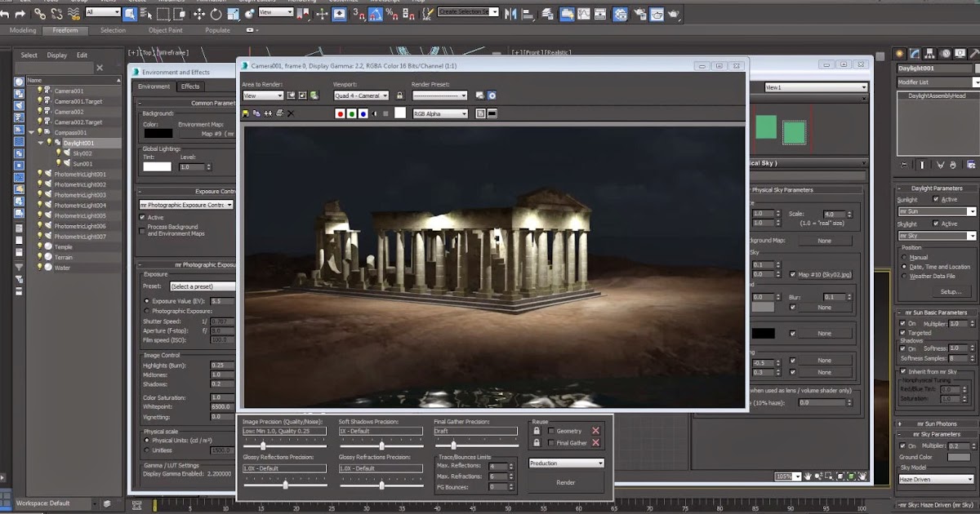Choose the Select and Scale tool

tap(233, 14)
